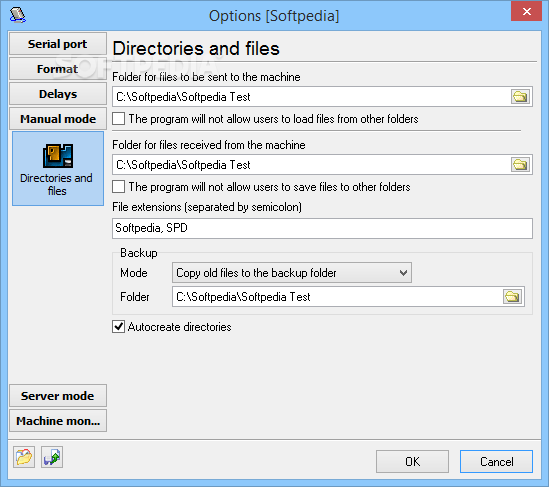This screenshot has width=549, height=487.
Task: Enable restriction on saving files to other folders
Action: click(118, 187)
